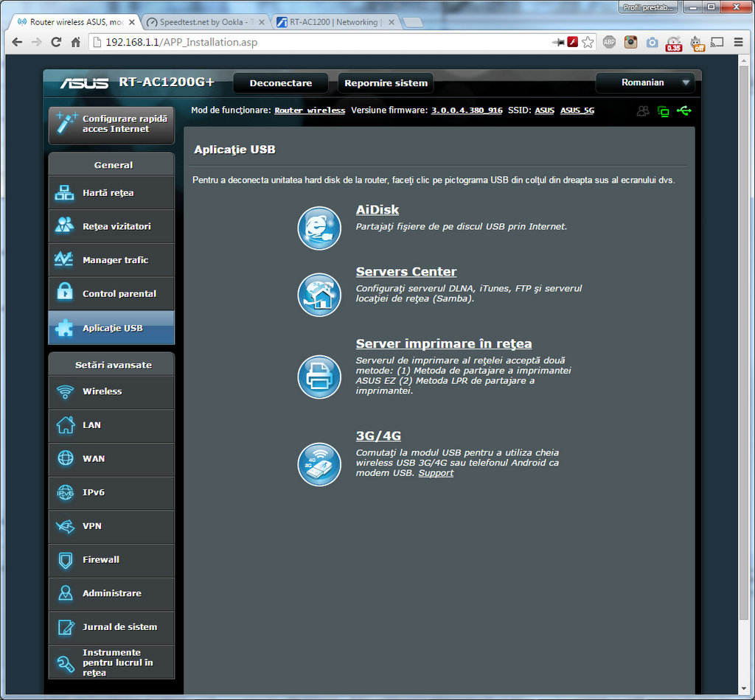
Task: Open the AiDisk link
Action: (x=377, y=210)
